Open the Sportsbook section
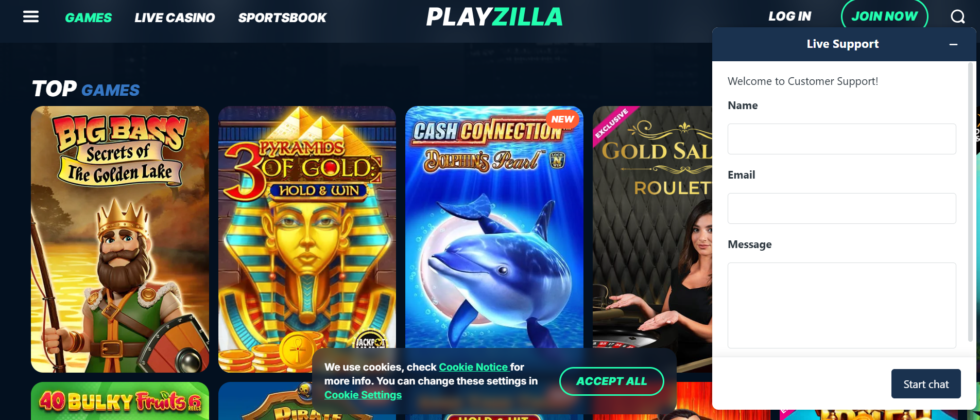 282,17
